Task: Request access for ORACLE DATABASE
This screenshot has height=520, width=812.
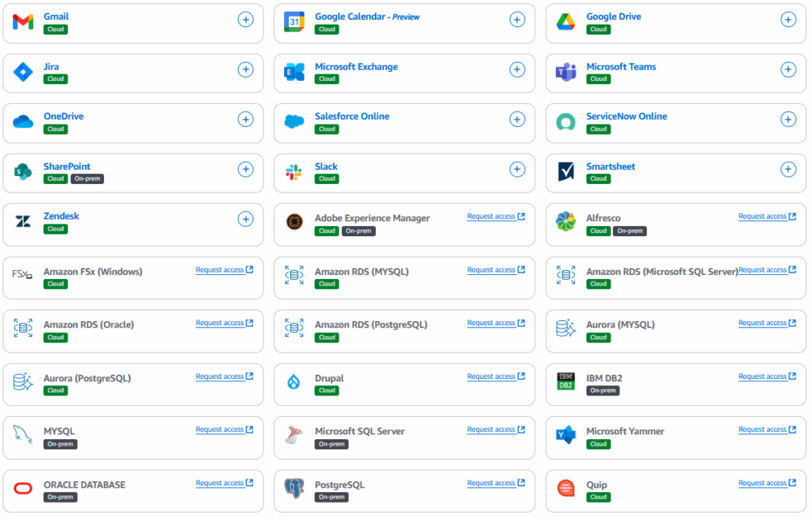Action: pos(224,484)
